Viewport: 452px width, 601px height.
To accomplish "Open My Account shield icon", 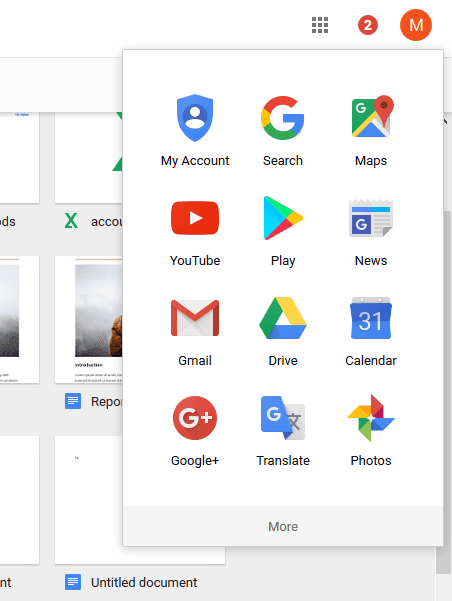I will coord(195,118).
